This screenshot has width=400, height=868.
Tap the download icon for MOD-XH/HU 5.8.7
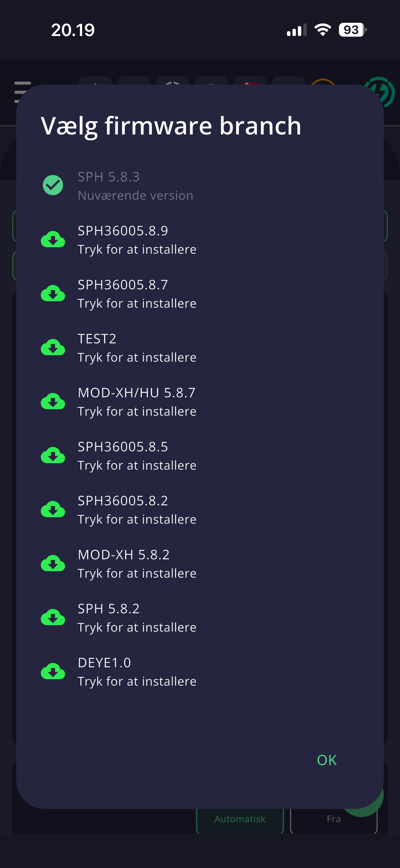click(53, 402)
